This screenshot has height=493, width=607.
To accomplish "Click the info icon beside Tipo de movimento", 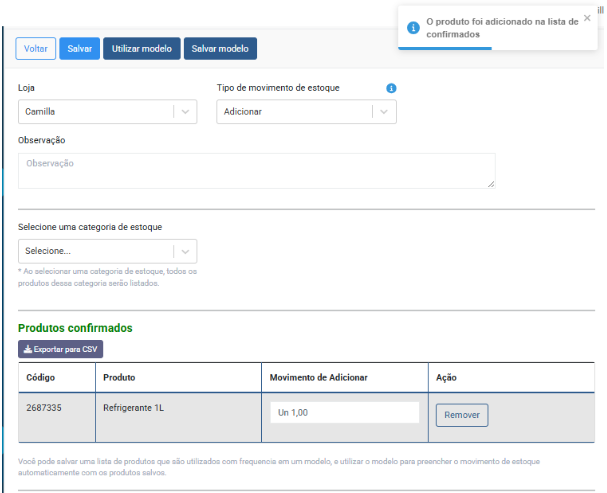I will (391, 88).
